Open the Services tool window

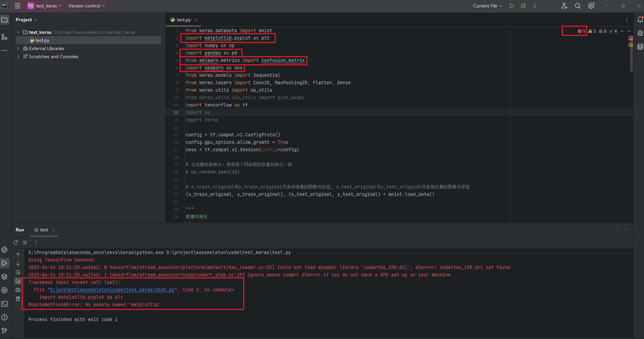pos(4,290)
